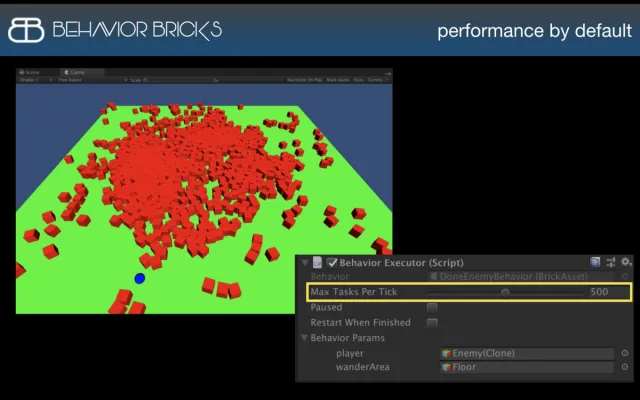640x400 pixels.
Task: Enable the Paused checkbox
Action: [x=432, y=307]
